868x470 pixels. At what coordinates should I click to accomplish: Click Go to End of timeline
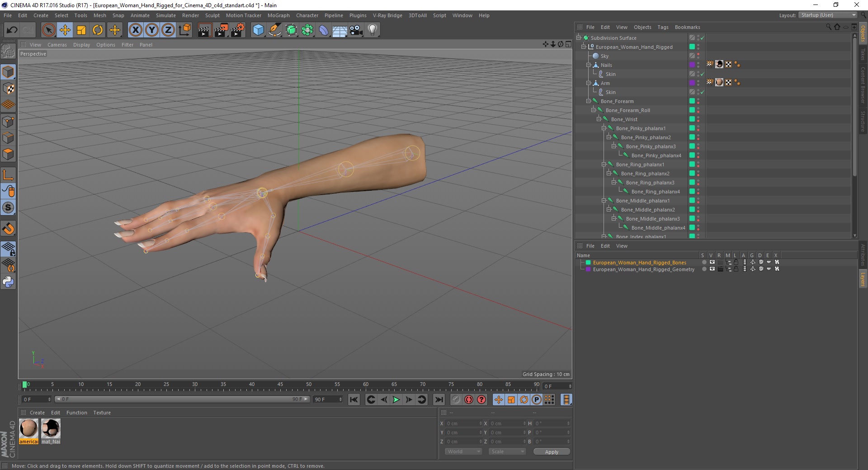439,399
